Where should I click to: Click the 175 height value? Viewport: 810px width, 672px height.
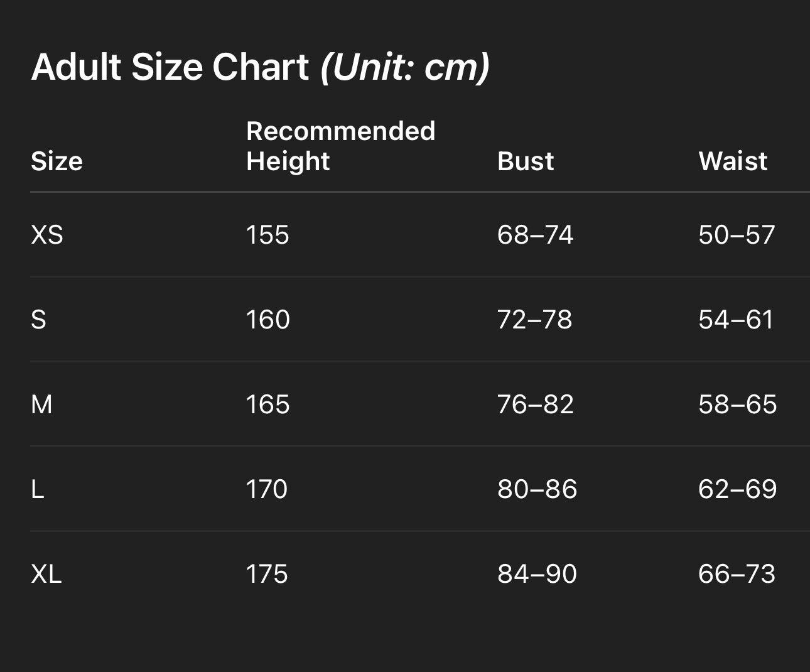click(x=267, y=574)
